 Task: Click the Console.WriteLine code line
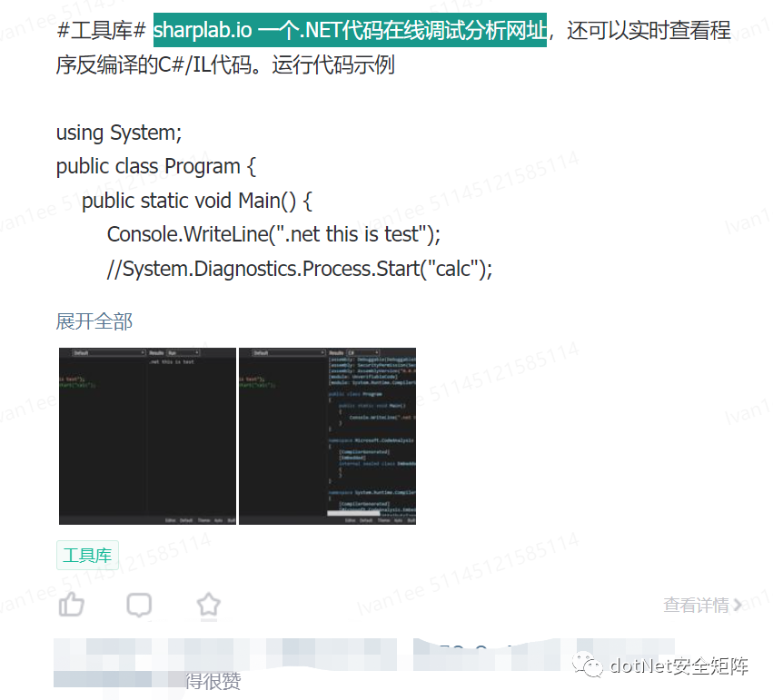point(273,234)
